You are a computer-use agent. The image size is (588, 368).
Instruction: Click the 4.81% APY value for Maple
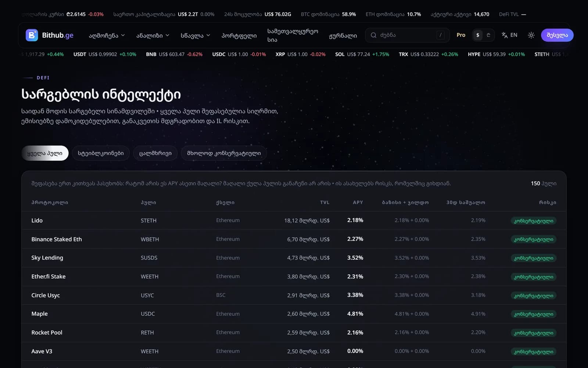[355, 314]
